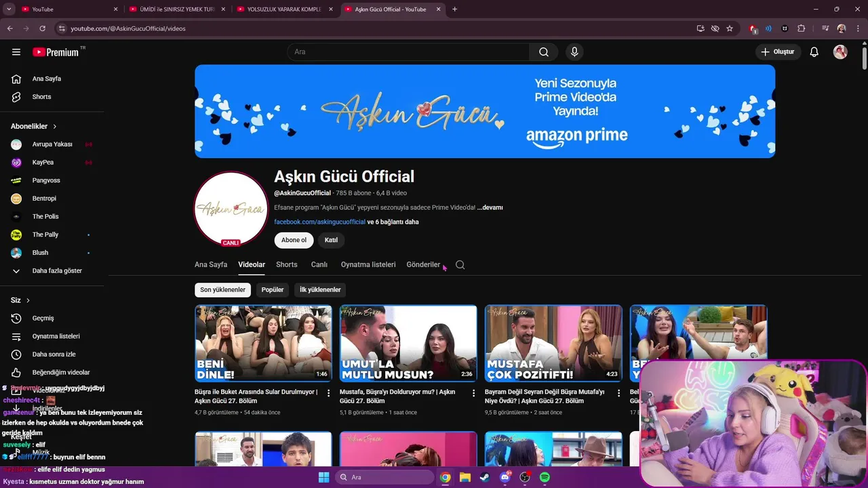
Task: Switch to Ana Sayfa channel tab
Action: coord(211,265)
